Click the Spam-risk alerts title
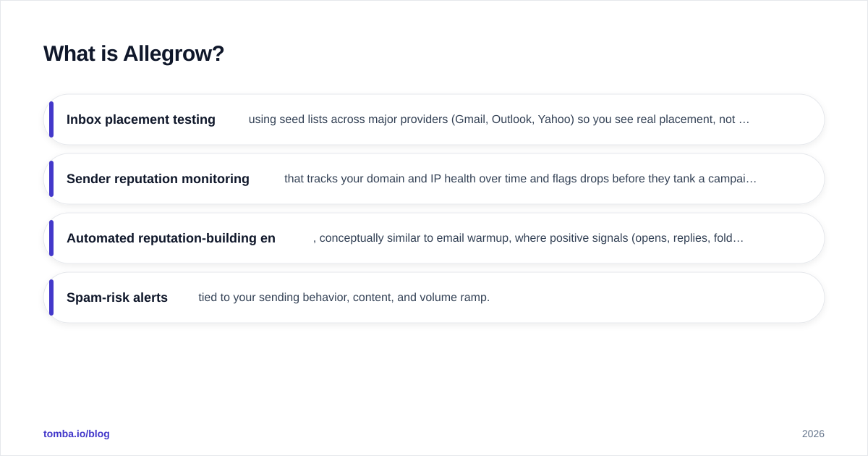Image resolution: width=868 pixels, height=456 pixels. pyautogui.click(x=117, y=297)
